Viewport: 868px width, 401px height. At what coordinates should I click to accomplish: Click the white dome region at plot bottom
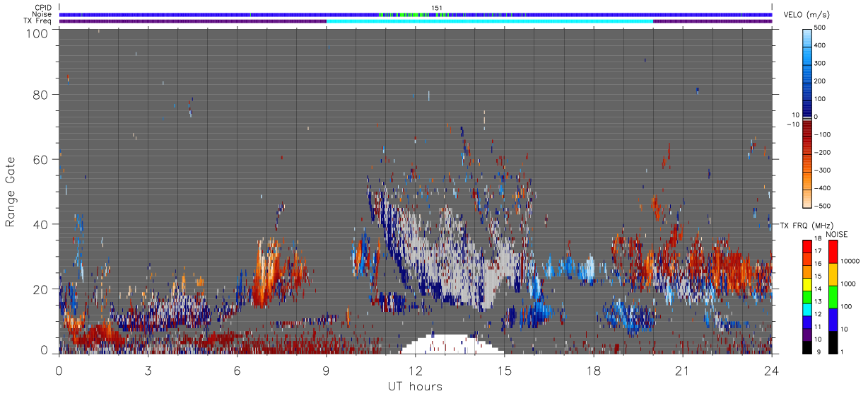450,344
